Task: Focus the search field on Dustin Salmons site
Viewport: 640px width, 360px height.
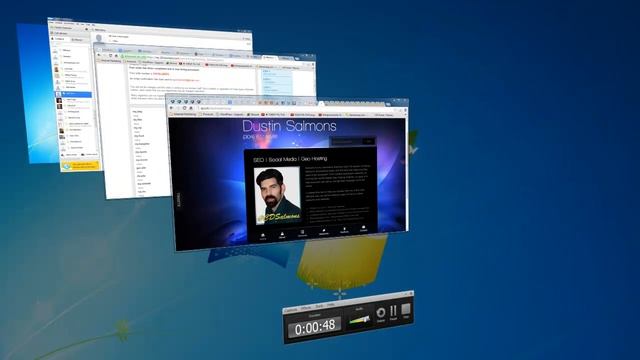Action: [346, 142]
